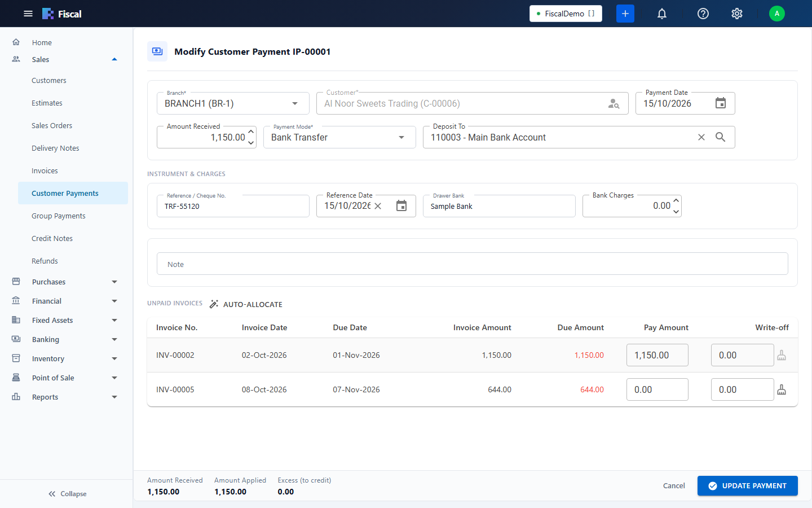Click the blue plus quick-create button
The width and height of the screenshot is (812, 508).
(x=625, y=14)
